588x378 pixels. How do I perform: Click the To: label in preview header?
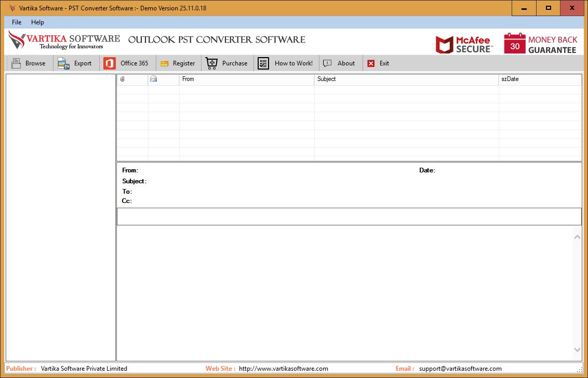pos(127,192)
